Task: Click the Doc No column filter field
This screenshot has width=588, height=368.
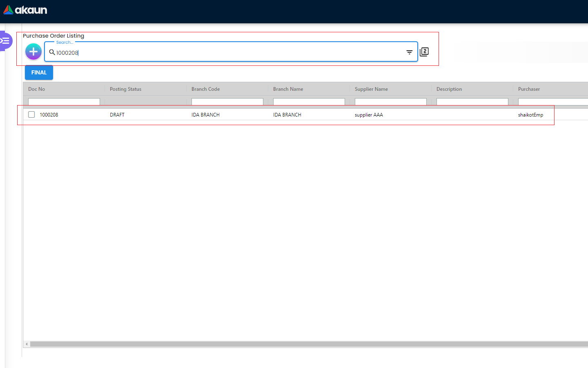Action: 64,102
